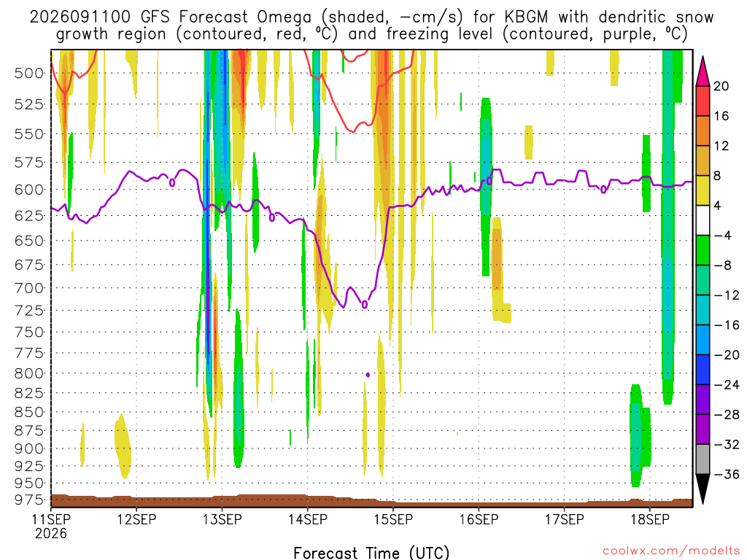Click the red 16–20 colorbar segment
Screen dimensions: 747x560
pyautogui.click(x=703, y=101)
